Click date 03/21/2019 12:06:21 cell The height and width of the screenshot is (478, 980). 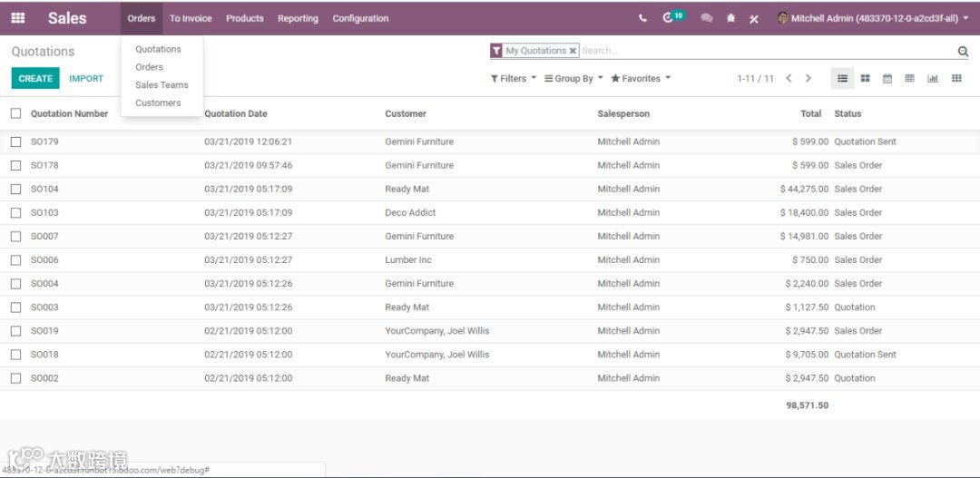tap(248, 141)
